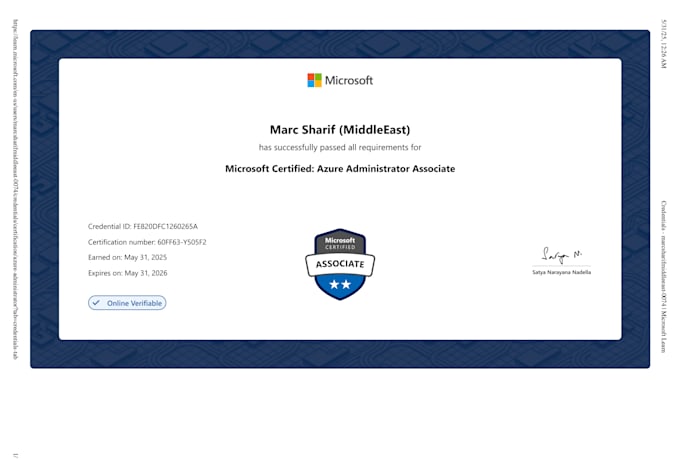
Task: Click the two stars on the badge
Action: point(340,285)
